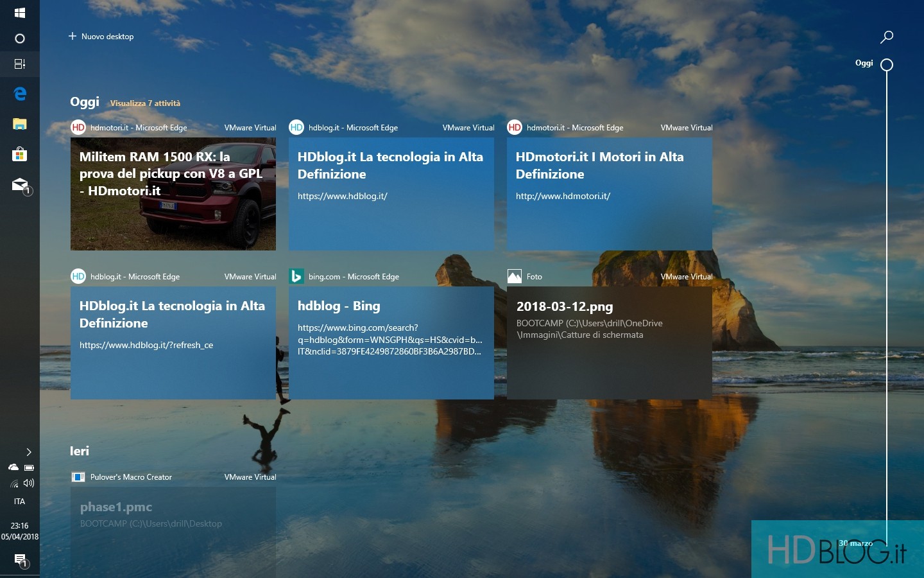
Task: Click HD icon of hdblog.it refresh_ce card
Action: pyautogui.click(x=78, y=276)
